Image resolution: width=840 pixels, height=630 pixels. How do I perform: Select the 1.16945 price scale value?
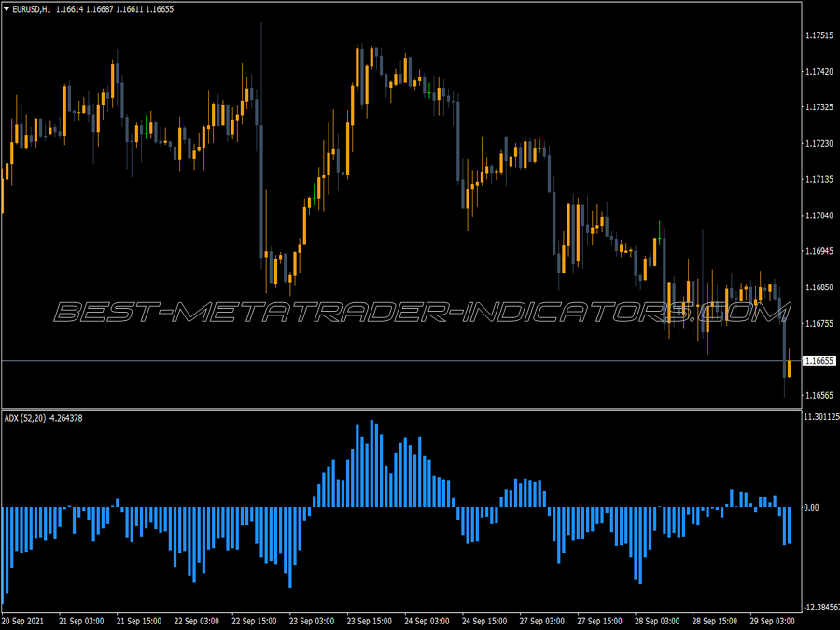[819, 251]
